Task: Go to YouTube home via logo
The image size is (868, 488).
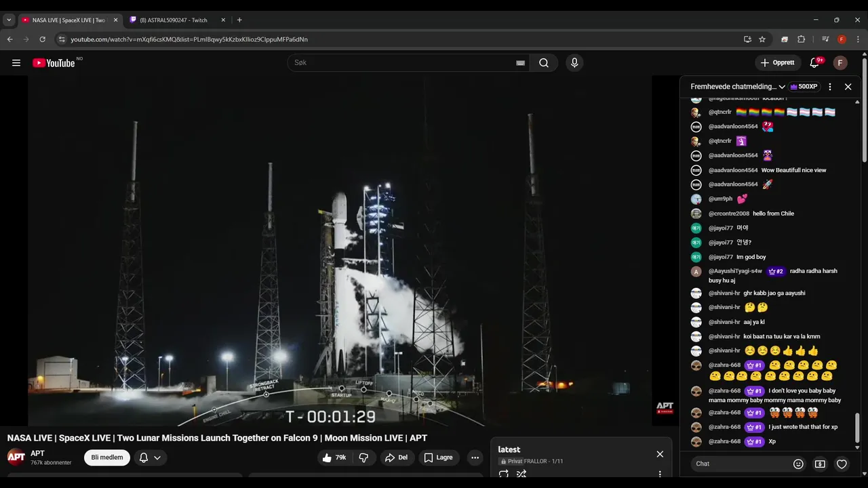Action: point(54,63)
